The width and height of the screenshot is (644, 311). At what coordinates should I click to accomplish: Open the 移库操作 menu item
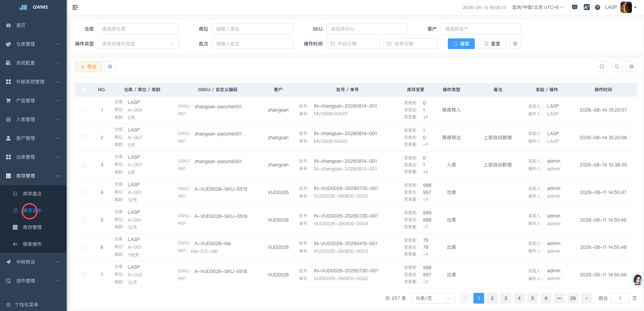[33, 244]
